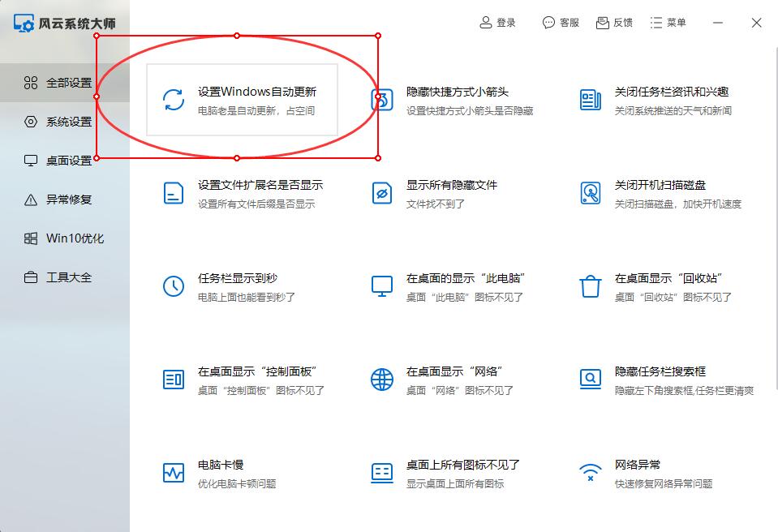The image size is (778, 532).
Task: Switch to 桌面设置 section
Action: pos(65,161)
